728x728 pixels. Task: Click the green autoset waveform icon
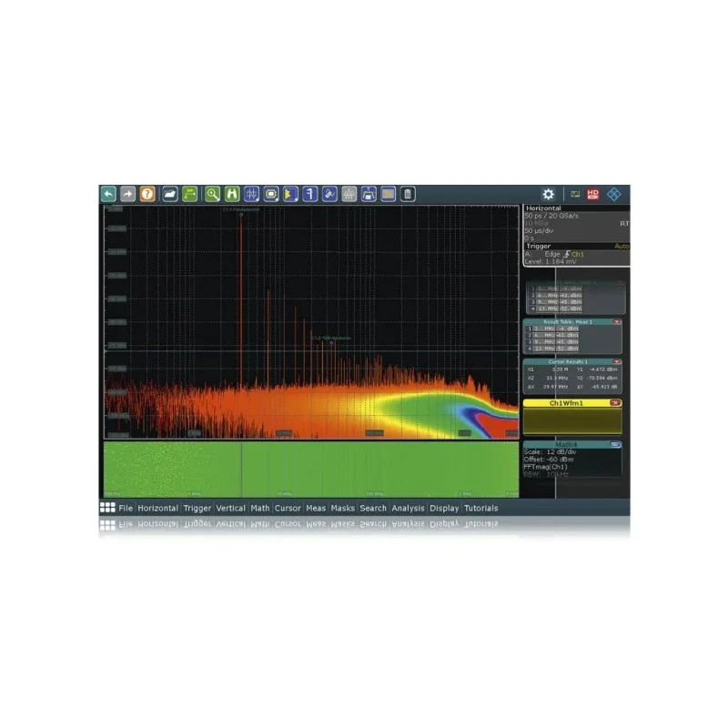189,194
